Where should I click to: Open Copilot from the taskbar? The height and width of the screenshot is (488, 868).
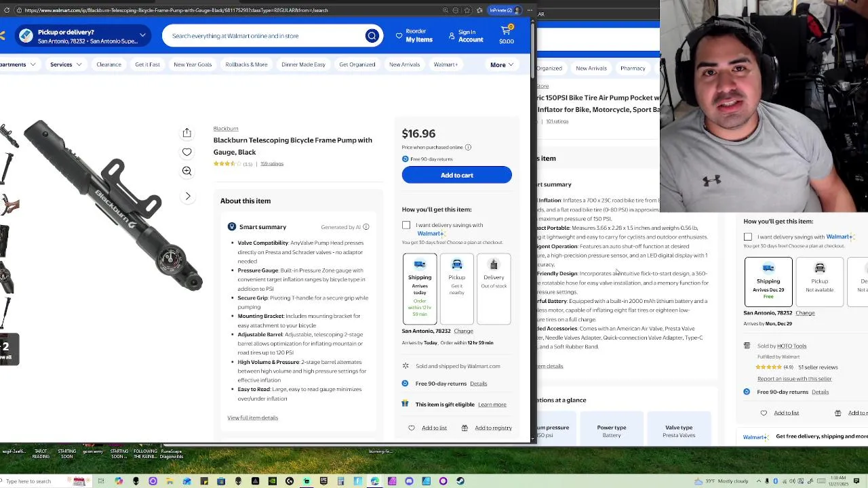point(119,481)
